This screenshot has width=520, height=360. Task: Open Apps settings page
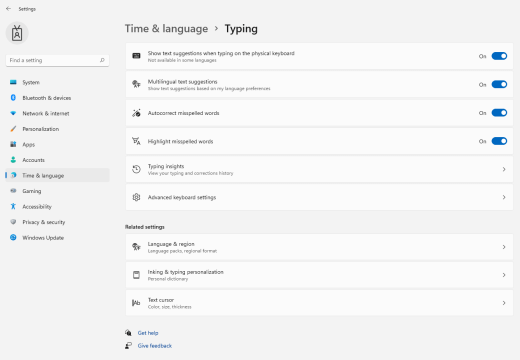pos(57,144)
